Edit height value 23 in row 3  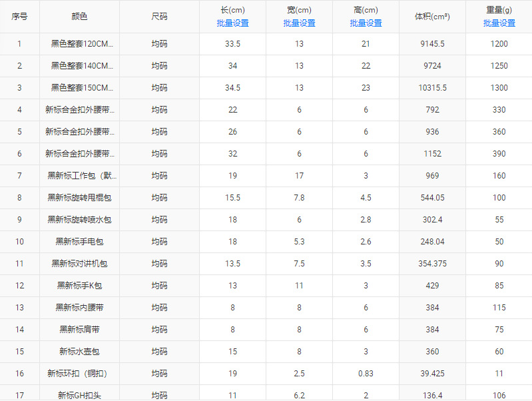pos(366,88)
